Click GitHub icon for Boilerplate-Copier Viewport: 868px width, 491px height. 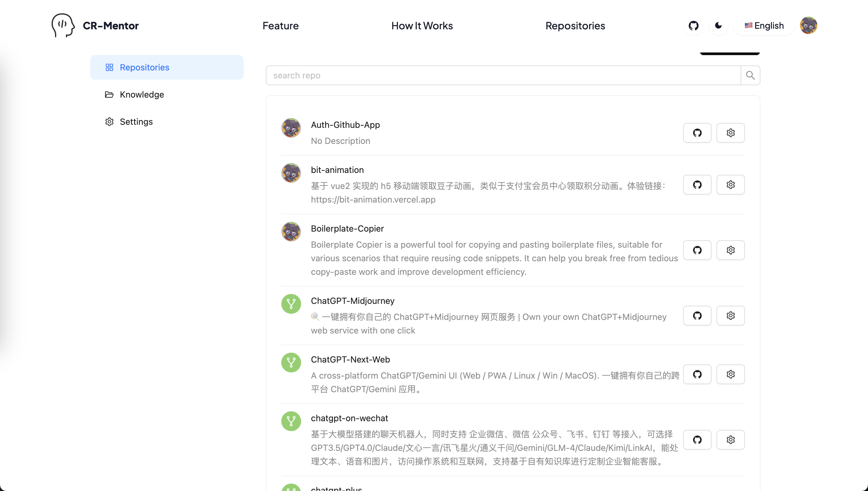(697, 250)
